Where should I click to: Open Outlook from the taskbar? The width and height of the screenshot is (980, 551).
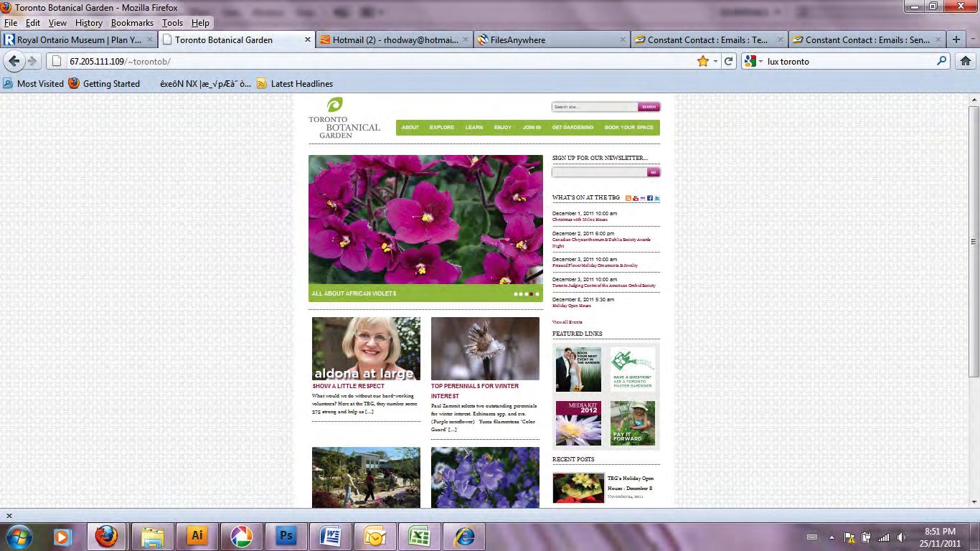tap(375, 537)
